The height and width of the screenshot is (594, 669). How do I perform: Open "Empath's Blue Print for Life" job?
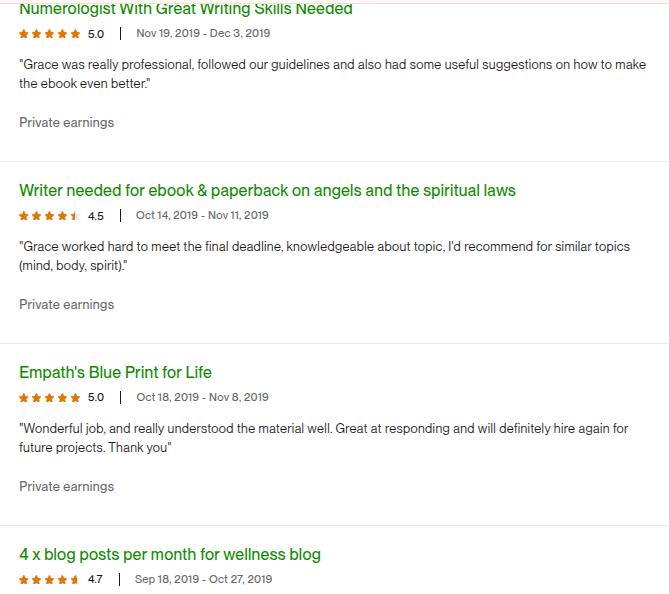(115, 372)
